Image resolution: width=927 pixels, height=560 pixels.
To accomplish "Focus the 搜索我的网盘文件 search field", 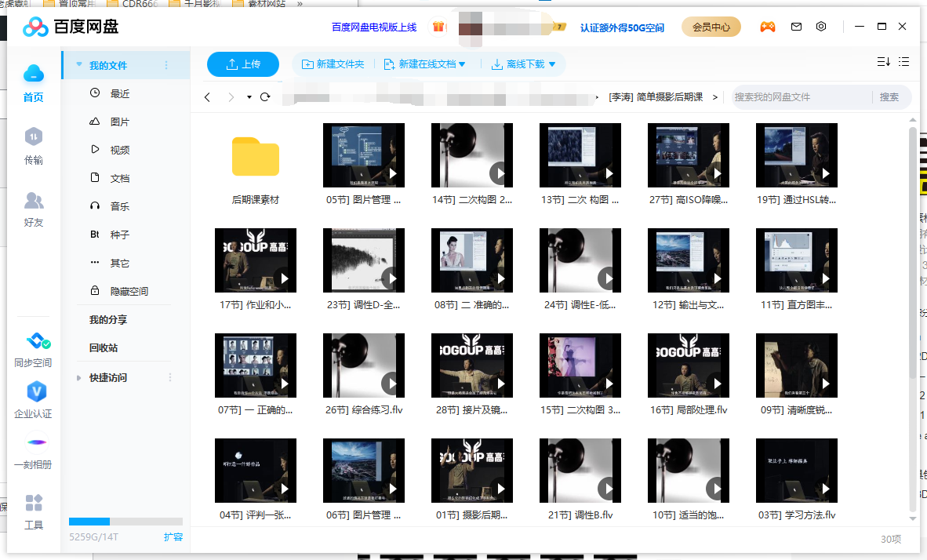I will [802, 97].
